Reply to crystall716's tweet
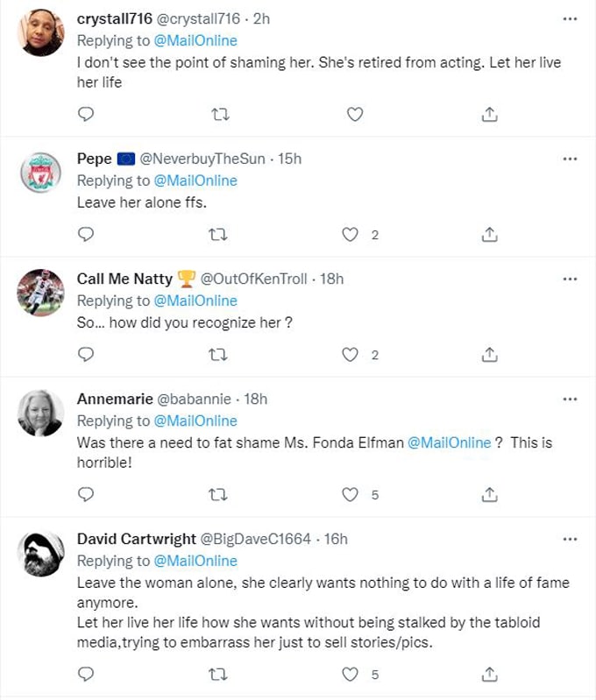The height and width of the screenshot is (700, 596). [86, 114]
